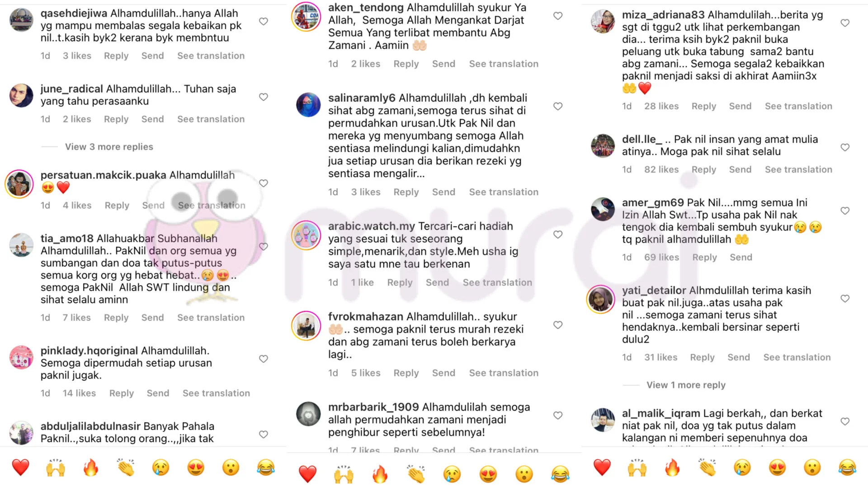View the 82 likes on dell.lle_'s comment

coord(661,169)
